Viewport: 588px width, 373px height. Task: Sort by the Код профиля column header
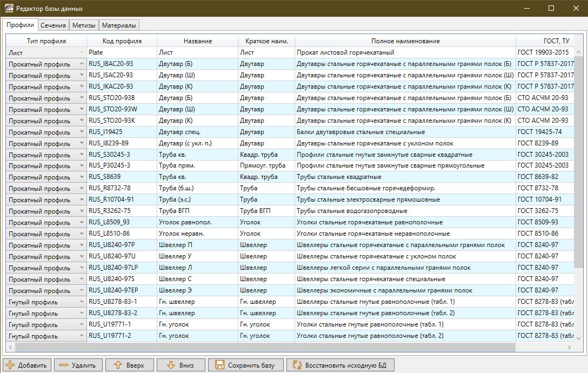122,41
